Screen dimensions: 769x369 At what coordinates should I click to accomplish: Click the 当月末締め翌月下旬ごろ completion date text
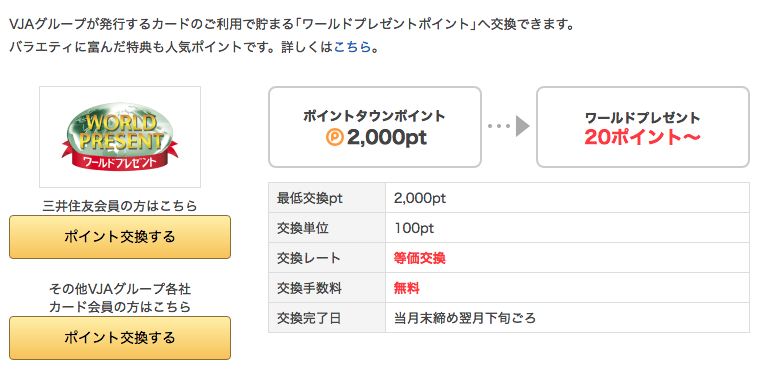click(x=465, y=318)
